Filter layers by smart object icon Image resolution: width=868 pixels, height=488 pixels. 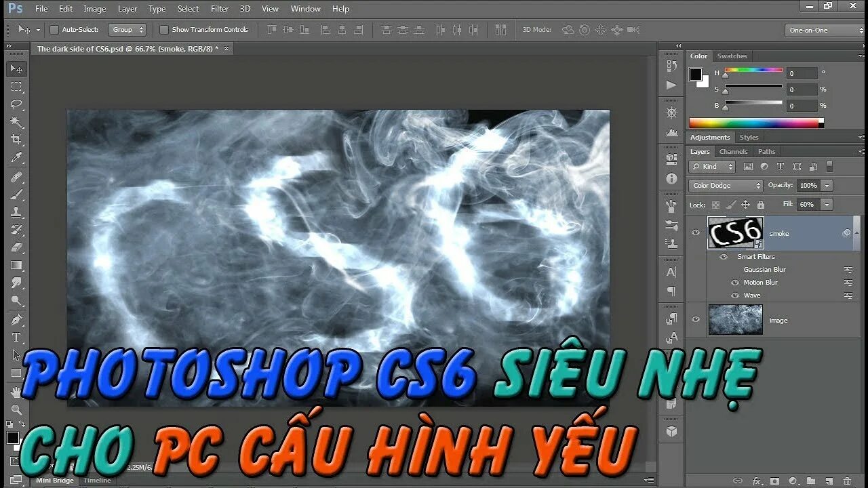click(813, 166)
